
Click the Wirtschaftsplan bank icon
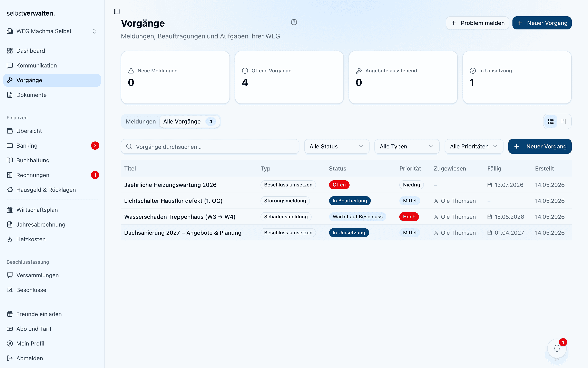(10, 210)
